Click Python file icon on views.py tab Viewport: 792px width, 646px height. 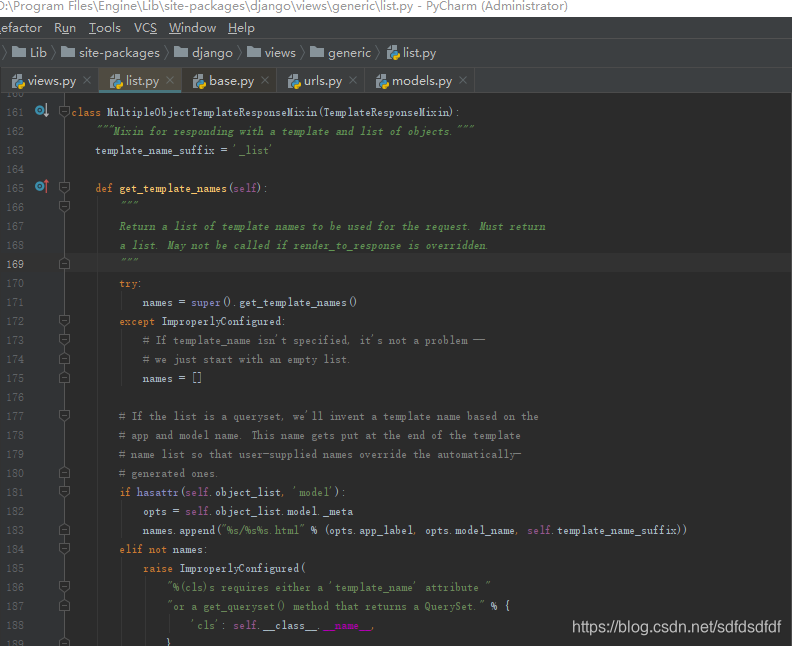(18, 81)
